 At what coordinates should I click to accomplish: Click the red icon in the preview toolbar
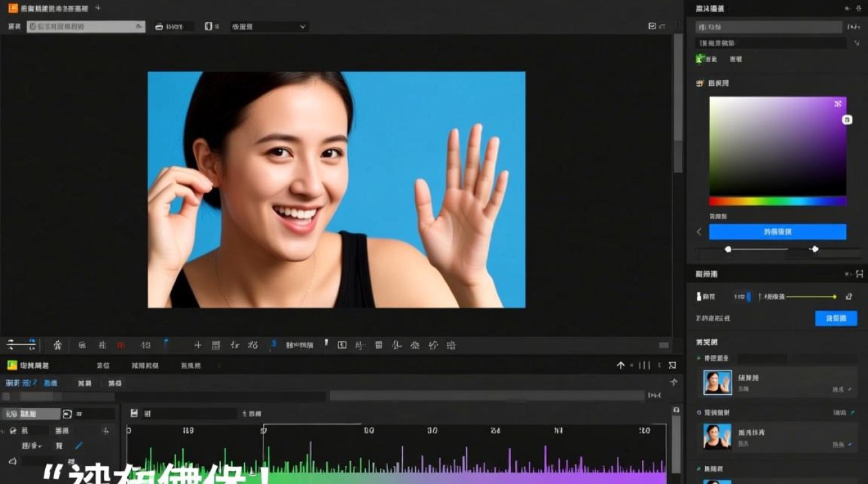(x=121, y=345)
